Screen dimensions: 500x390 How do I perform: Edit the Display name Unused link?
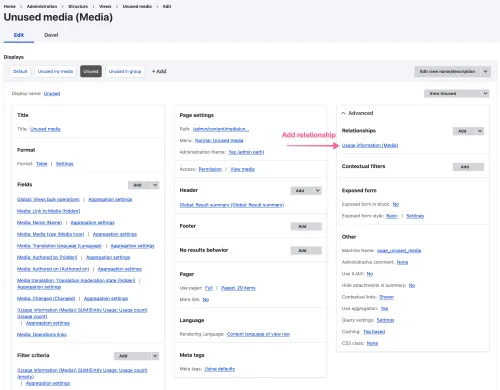coord(52,93)
